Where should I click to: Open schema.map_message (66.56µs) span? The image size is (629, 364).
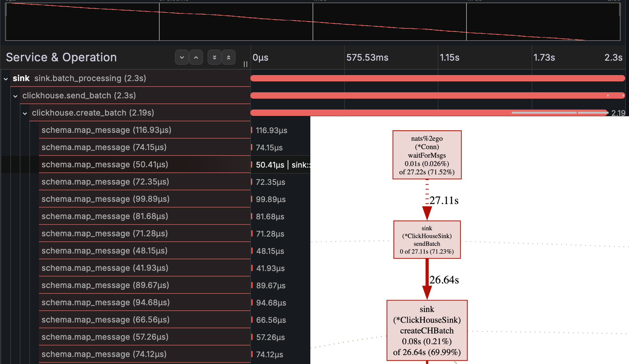tap(145, 320)
